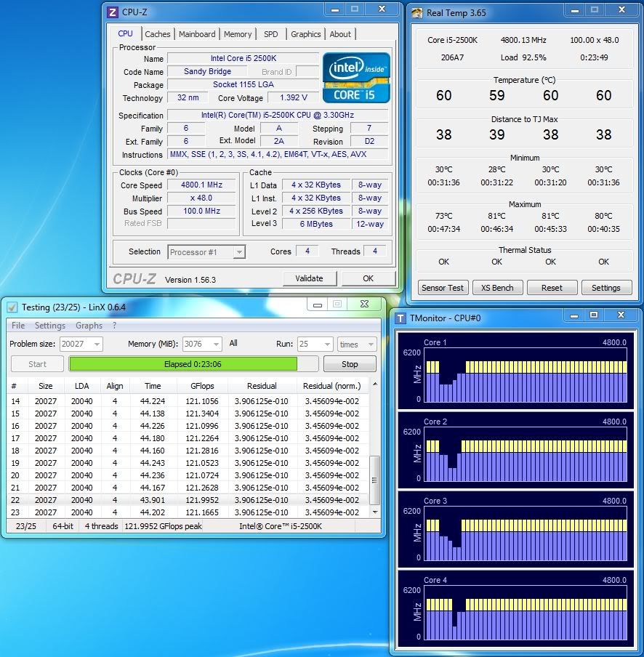This screenshot has width=644, height=657.
Task: Click the Residual (norm.) column header
Action: 332,386
